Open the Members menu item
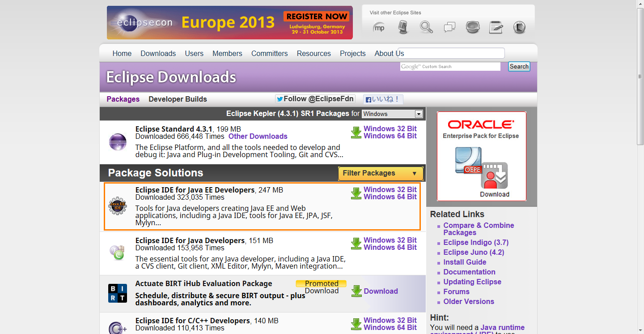The width and height of the screenshot is (644, 334). [x=227, y=53]
